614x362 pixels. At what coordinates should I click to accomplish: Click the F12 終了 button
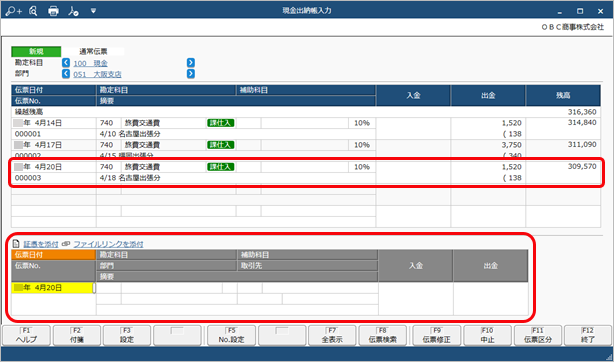[x=588, y=335]
